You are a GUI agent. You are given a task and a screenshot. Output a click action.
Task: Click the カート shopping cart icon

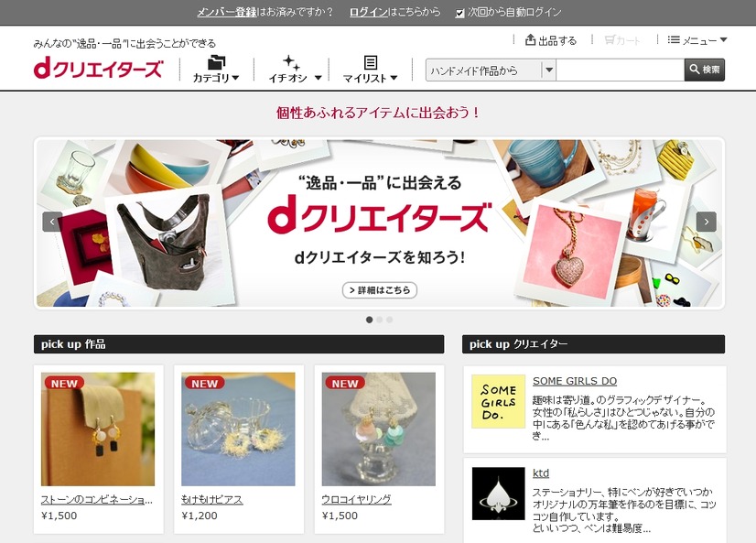tap(610, 39)
